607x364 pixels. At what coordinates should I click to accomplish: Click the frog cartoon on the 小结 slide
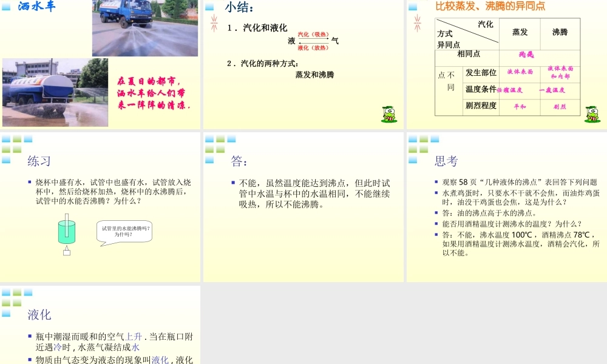389,114
